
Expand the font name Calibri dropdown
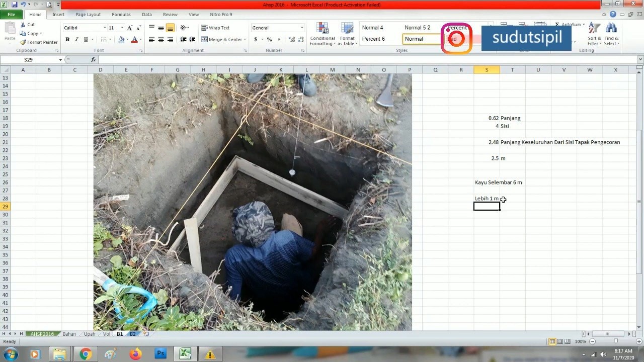(x=105, y=28)
